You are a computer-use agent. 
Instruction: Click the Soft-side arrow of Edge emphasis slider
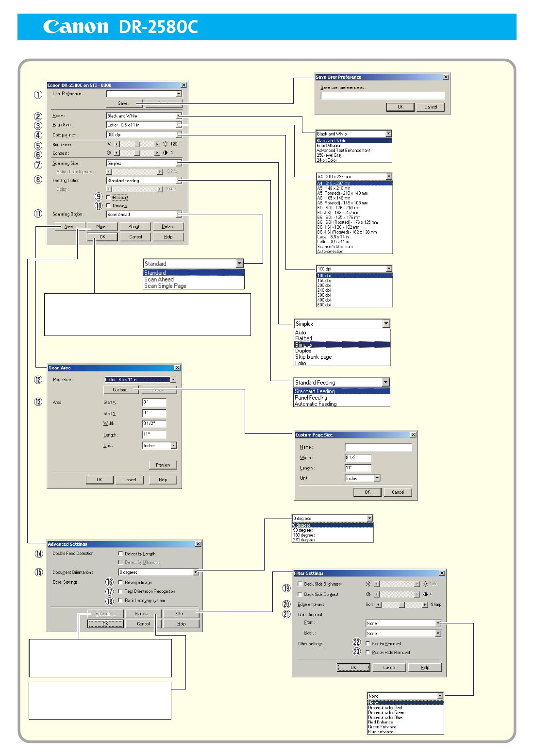(x=379, y=605)
